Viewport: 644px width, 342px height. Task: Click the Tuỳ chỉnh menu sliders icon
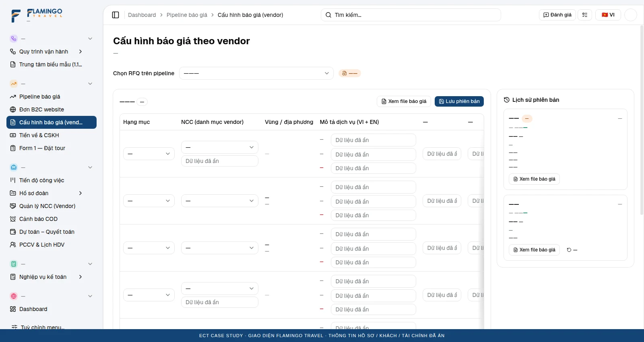click(x=14, y=327)
